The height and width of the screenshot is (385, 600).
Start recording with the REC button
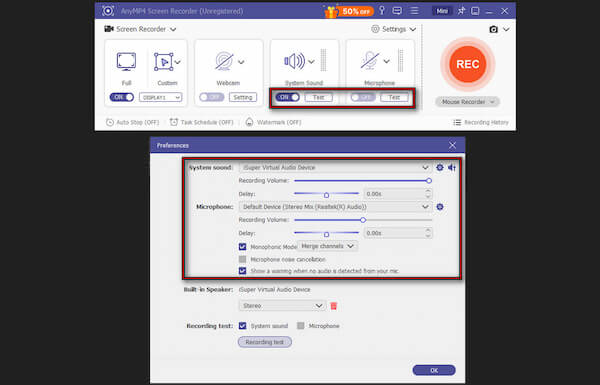click(x=468, y=64)
